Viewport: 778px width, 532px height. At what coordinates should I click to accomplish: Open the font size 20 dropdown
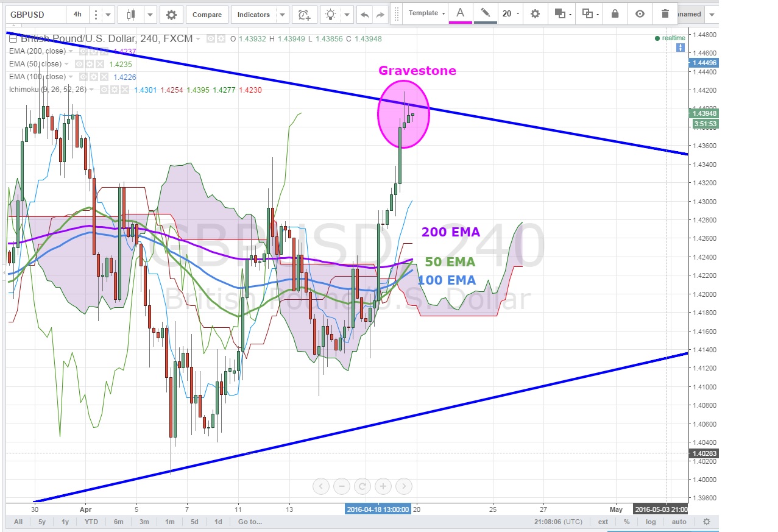pyautogui.click(x=510, y=13)
